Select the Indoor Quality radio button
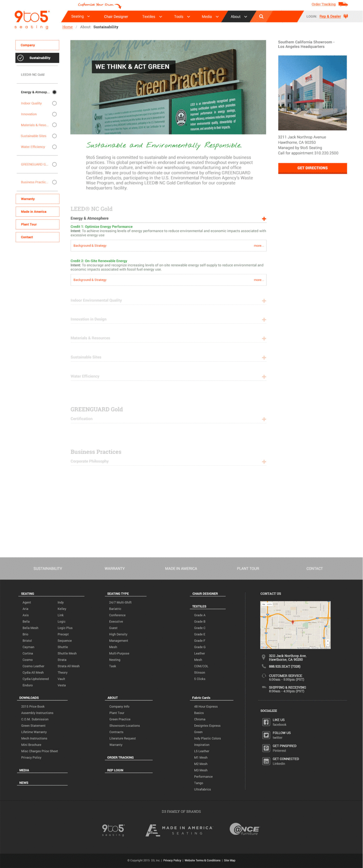This screenshot has width=363, height=868. pyautogui.click(x=54, y=103)
